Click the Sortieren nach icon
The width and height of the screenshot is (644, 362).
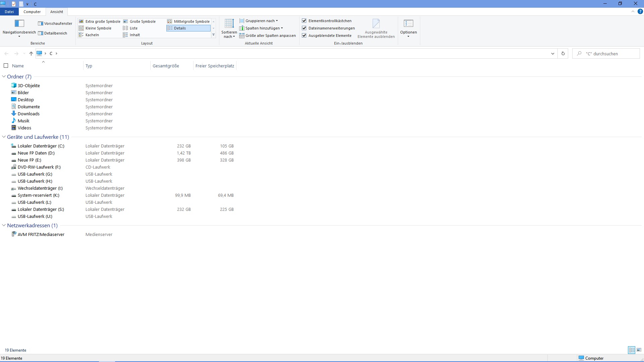[x=229, y=24]
